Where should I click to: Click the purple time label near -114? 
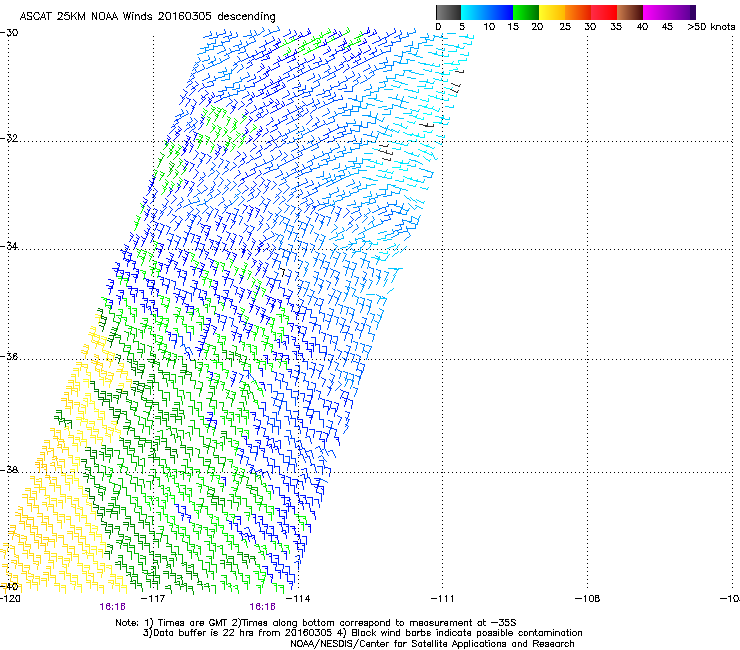pyautogui.click(x=262, y=607)
